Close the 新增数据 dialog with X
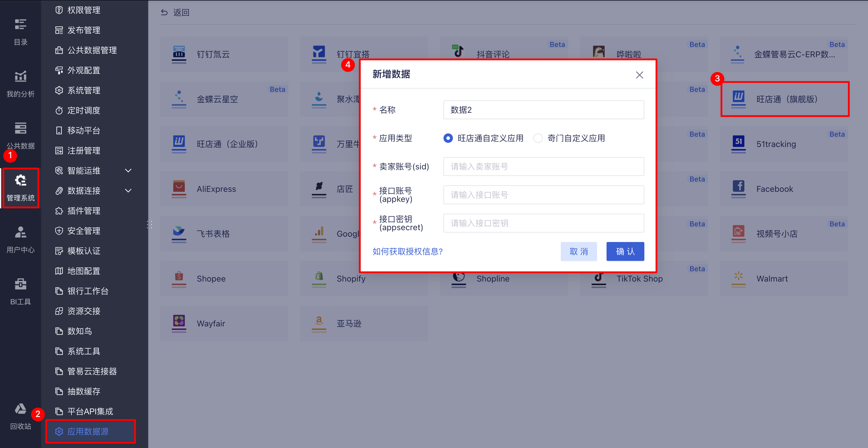The width and height of the screenshot is (868, 448). pos(639,75)
